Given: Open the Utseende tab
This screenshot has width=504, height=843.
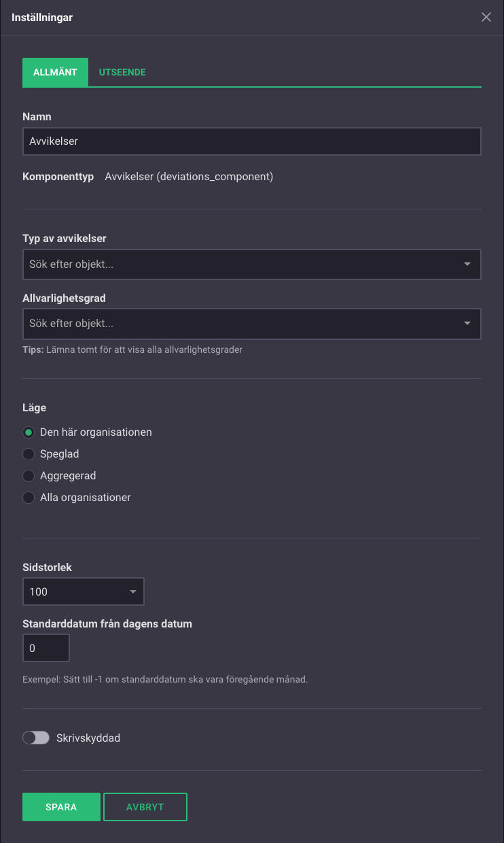Looking at the screenshot, I should pos(122,72).
